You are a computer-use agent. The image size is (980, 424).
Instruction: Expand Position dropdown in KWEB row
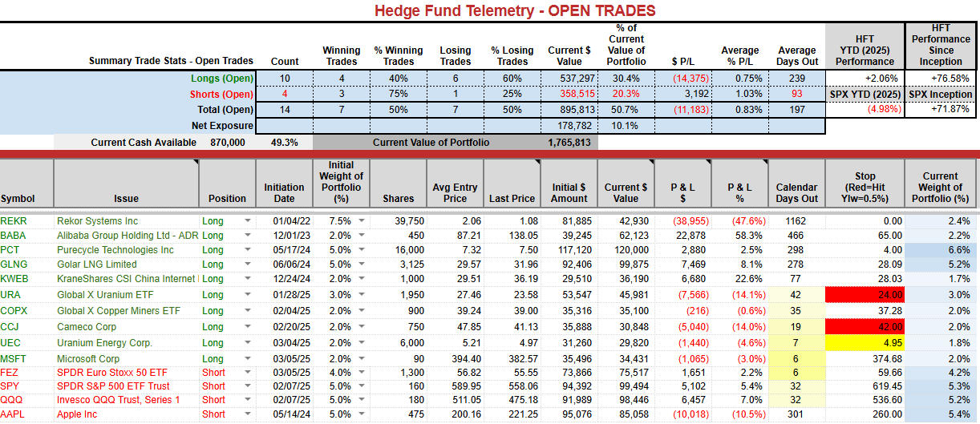pos(247,279)
